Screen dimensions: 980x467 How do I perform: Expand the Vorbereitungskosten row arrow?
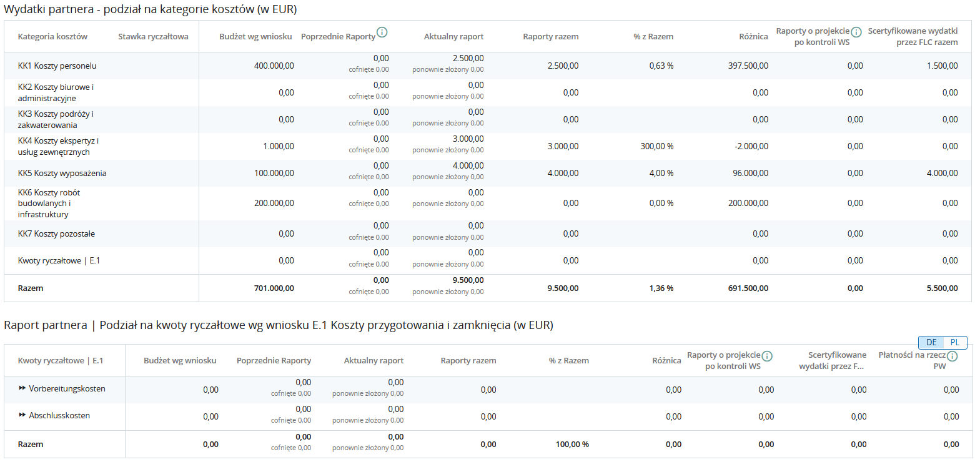[x=22, y=388]
